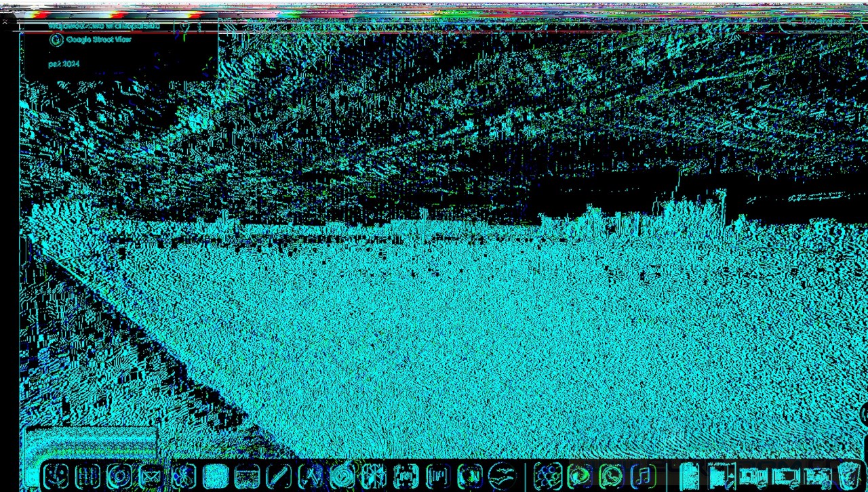Click the location pin icon in Street View panel
868x492 pixels.
(x=184, y=27)
